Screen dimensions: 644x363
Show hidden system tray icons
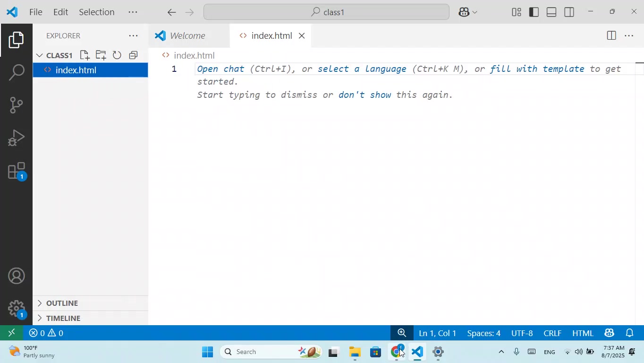pos(501,352)
